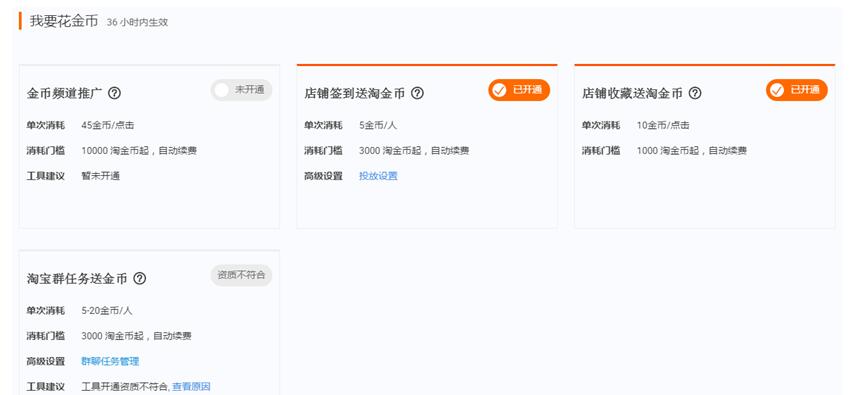This screenshot has width=866, height=395.
Task: Click question mark next to 店铺签到送淘金币
Action: (x=418, y=93)
